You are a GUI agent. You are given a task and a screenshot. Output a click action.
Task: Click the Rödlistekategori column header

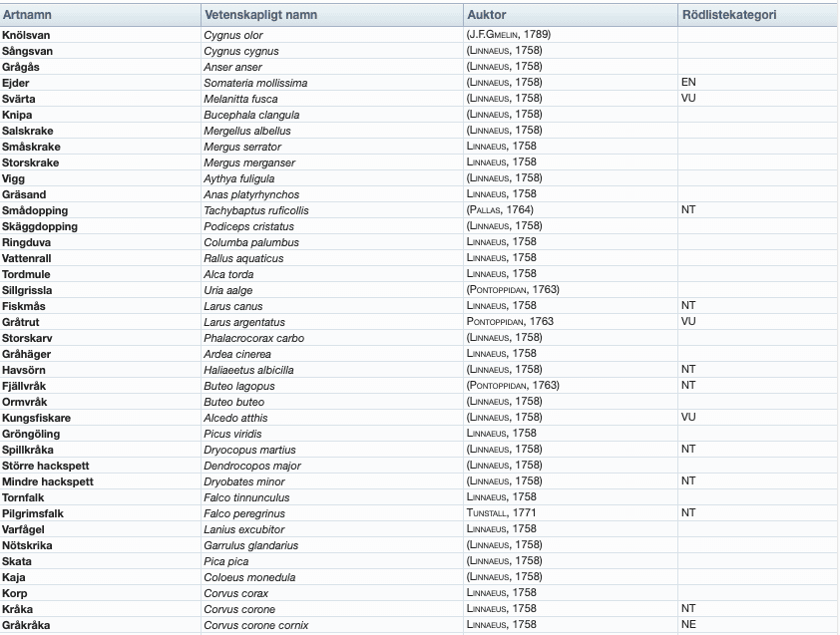tap(728, 15)
